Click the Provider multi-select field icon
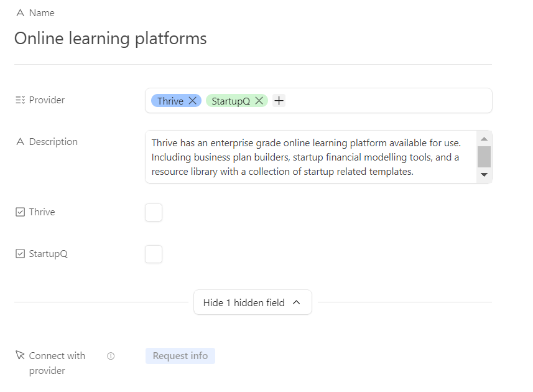This screenshot has height=392, width=533. [20, 100]
